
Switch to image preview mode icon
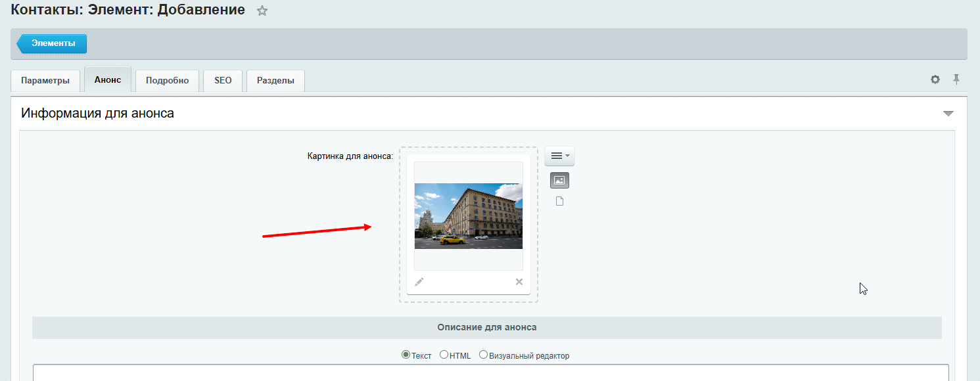(x=559, y=180)
